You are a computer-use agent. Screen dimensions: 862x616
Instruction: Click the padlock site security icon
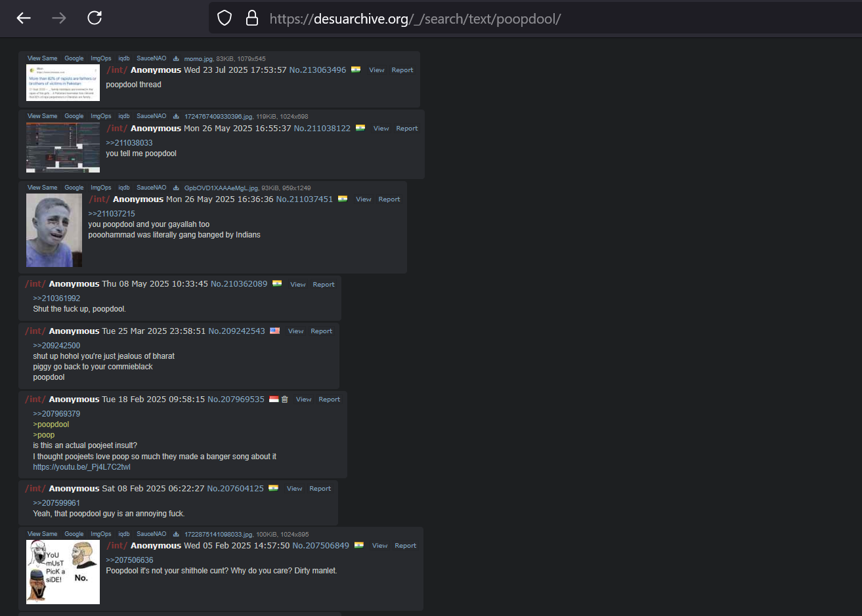click(x=251, y=18)
